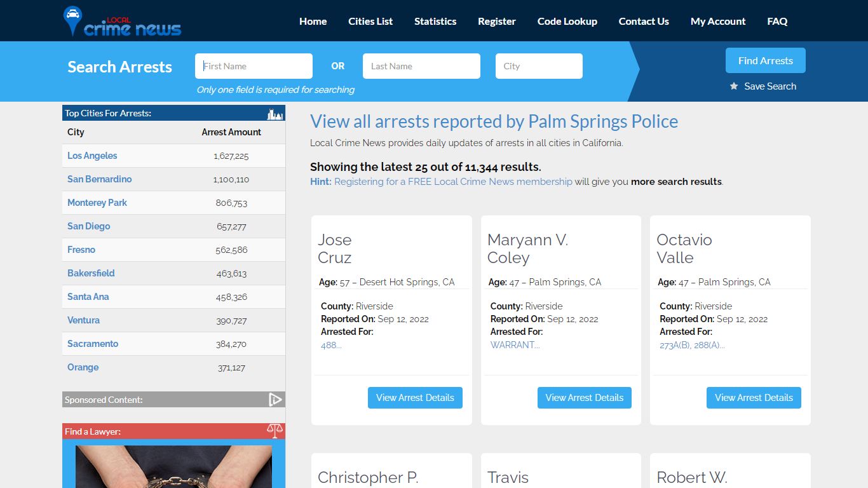Image resolution: width=868 pixels, height=488 pixels.
Task: Click the Los Angeles arrest amount 1,627,225
Action: pos(231,156)
